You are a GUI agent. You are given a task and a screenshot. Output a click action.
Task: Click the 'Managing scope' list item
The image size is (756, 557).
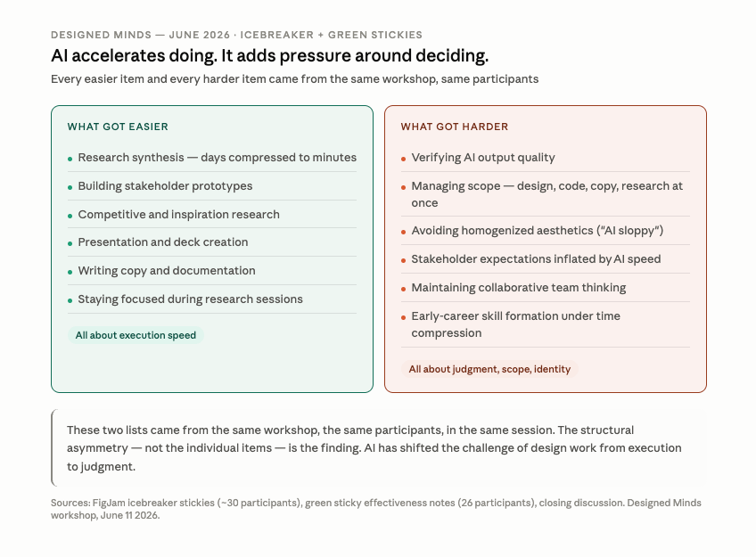click(546, 194)
